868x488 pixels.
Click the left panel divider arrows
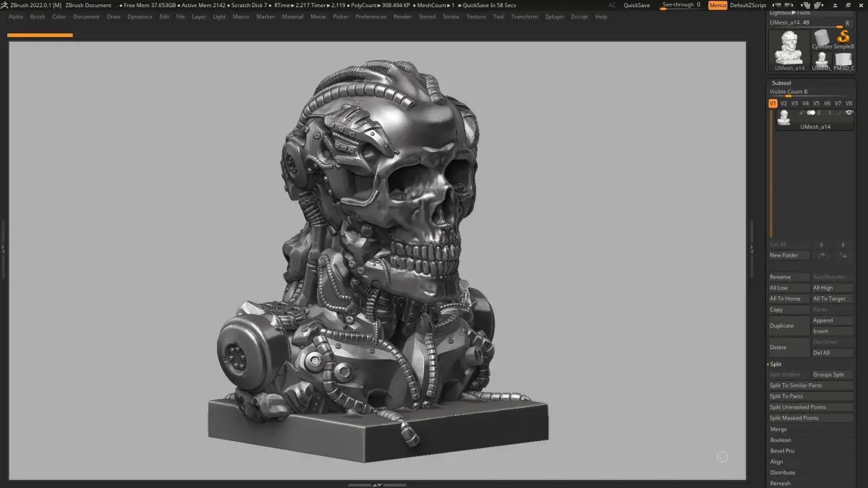(x=3, y=249)
